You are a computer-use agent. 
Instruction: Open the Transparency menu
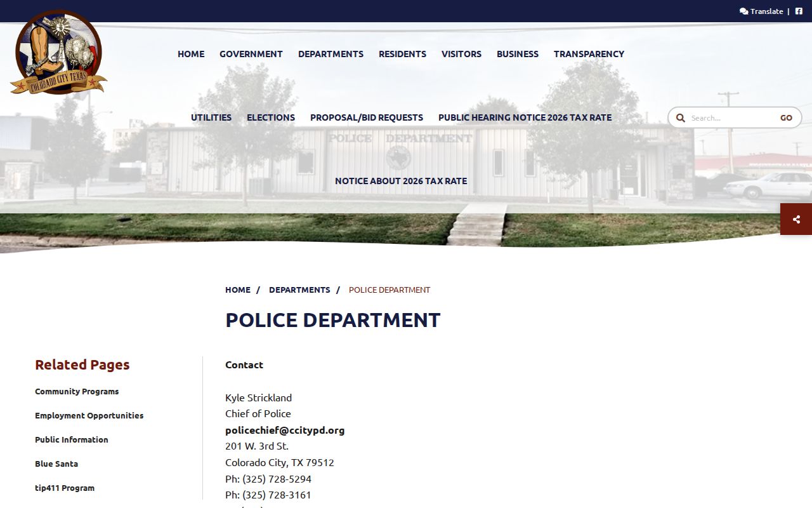coord(589,54)
